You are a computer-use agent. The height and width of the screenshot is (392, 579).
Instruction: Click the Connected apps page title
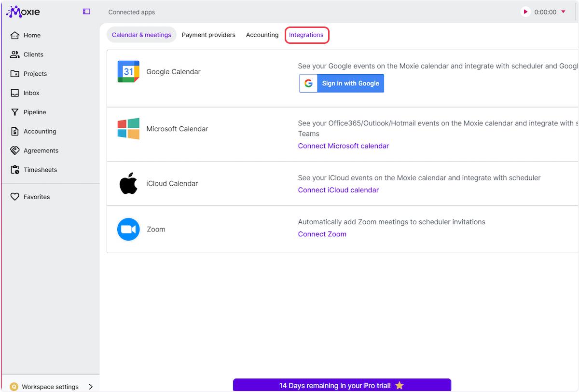click(132, 12)
